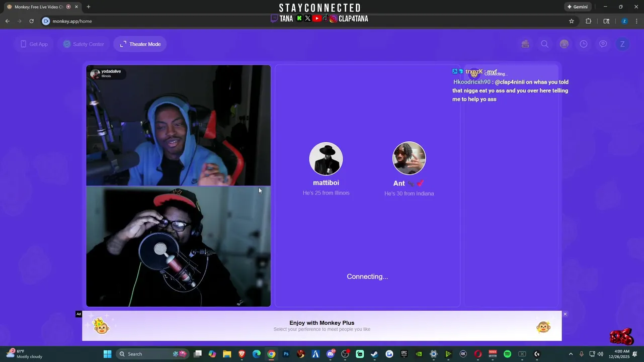Screen dimensions: 644x362
Task: Show hidden system tray icons
Action: pos(571,354)
